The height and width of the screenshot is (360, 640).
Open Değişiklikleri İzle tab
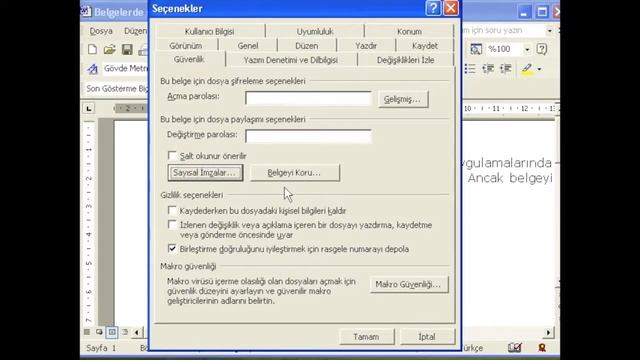[405, 60]
